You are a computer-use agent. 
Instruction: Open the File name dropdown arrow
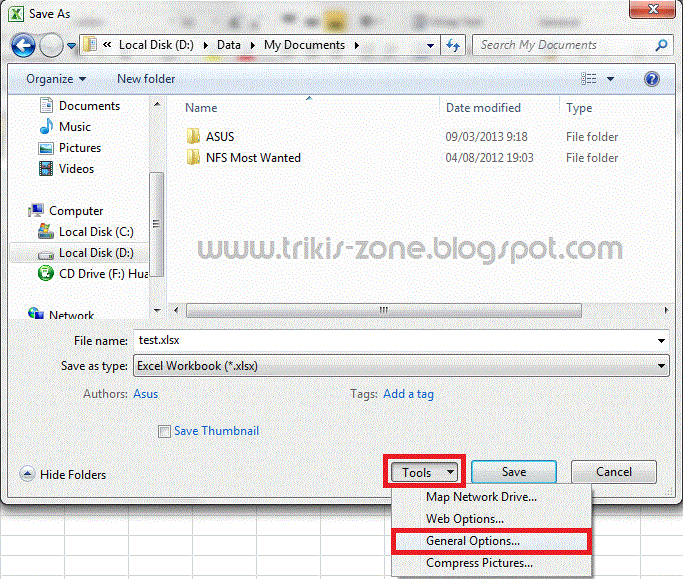(x=661, y=341)
